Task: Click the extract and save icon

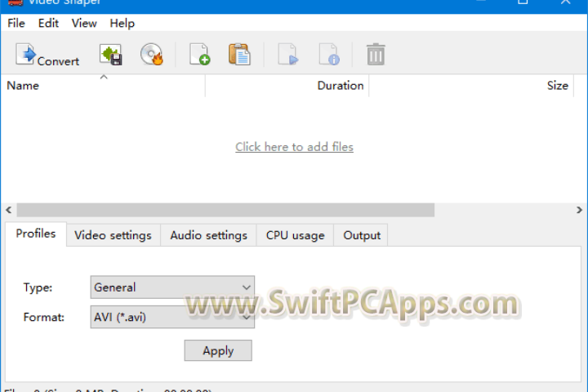Action: pyautogui.click(x=110, y=55)
